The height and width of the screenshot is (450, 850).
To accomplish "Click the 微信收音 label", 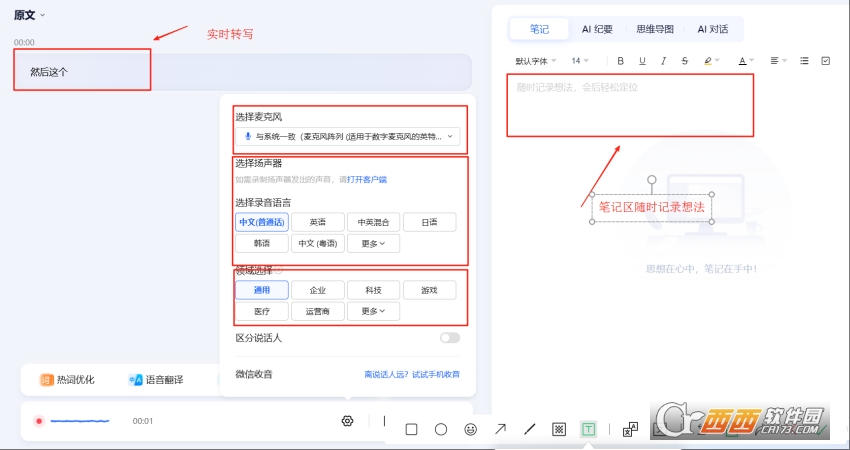I will click(x=254, y=374).
